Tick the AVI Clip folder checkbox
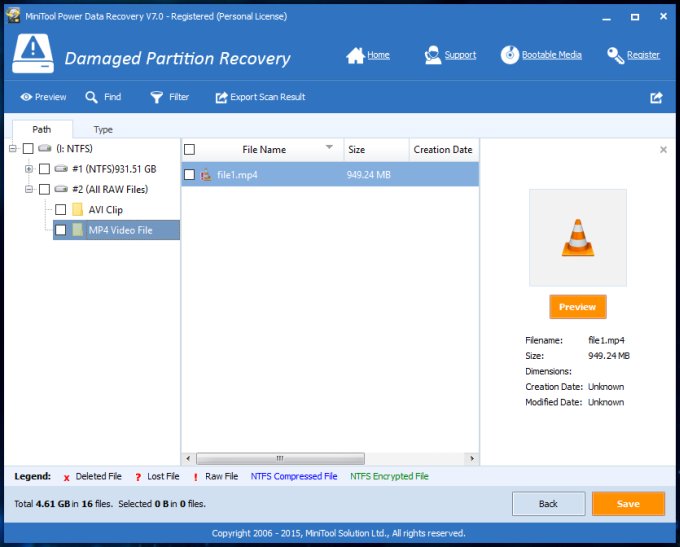Image resolution: width=680 pixels, height=547 pixels. (61, 210)
